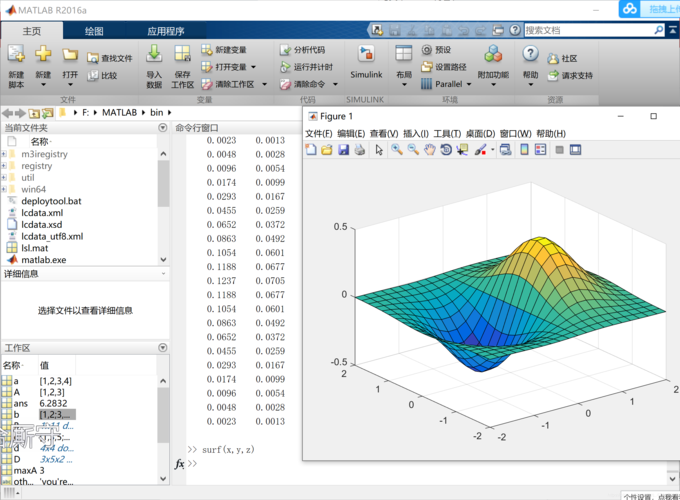Expand the m3iregistry folder tree node
The height and width of the screenshot is (500, 680).
[4, 154]
